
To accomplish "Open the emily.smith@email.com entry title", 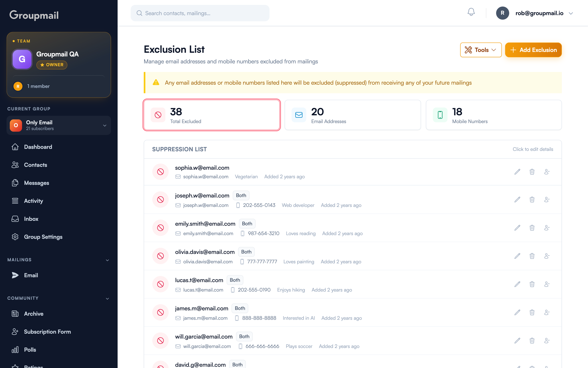I will [x=205, y=224].
